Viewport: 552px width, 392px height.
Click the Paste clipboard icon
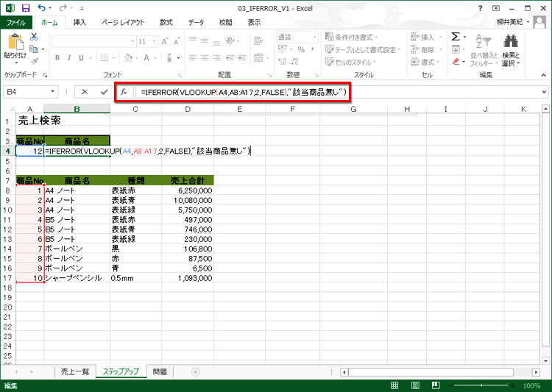pos(15,42)
